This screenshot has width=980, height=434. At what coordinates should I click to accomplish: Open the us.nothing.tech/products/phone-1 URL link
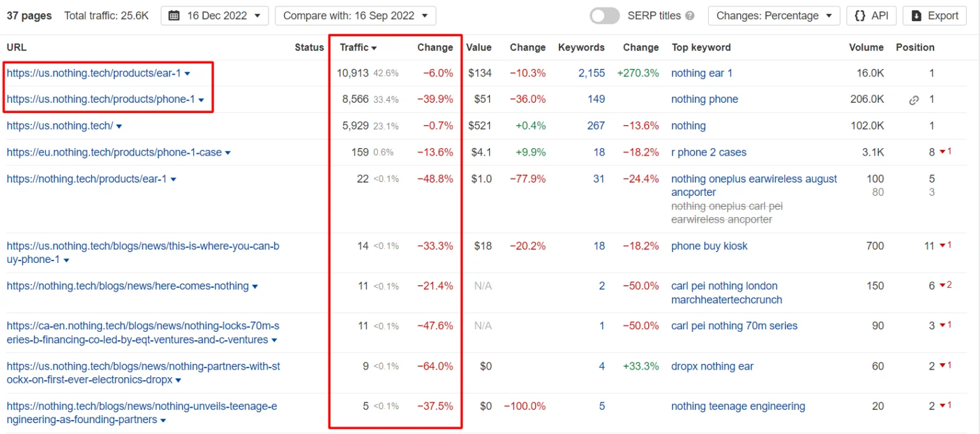(101, 99)
